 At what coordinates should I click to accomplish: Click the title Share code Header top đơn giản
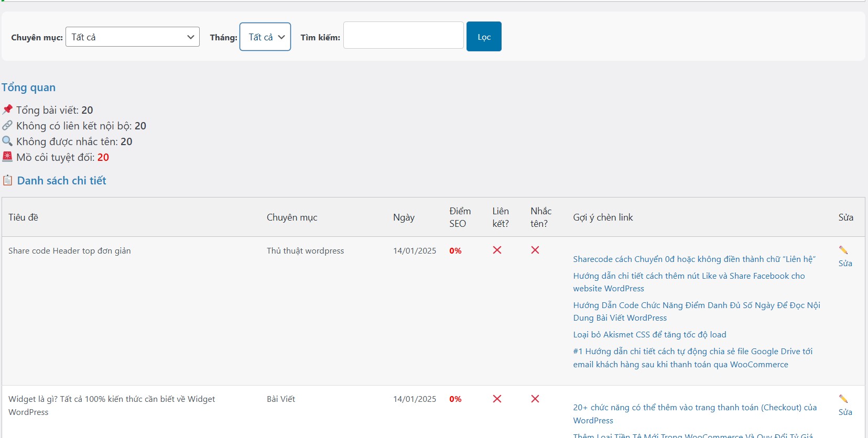tap(70, 251)
